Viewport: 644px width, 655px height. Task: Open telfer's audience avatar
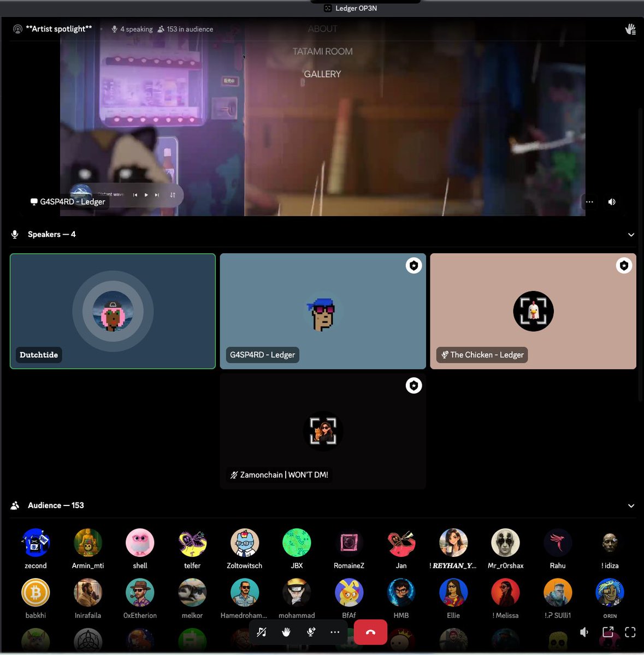tap(192, 543)
